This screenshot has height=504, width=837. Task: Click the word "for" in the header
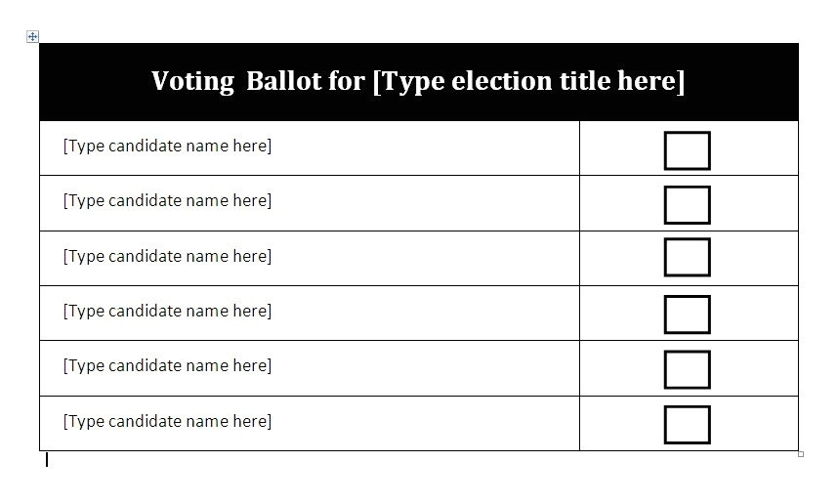pyautogui.click(x=347, y=81)
